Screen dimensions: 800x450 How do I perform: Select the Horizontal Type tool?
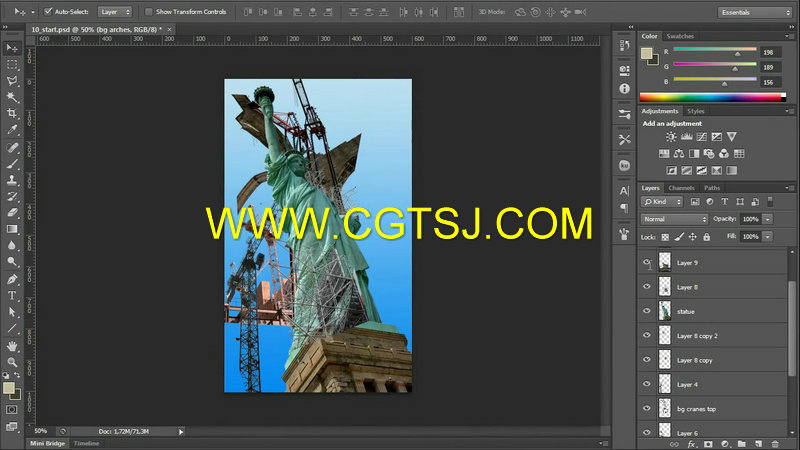[12, 295]
